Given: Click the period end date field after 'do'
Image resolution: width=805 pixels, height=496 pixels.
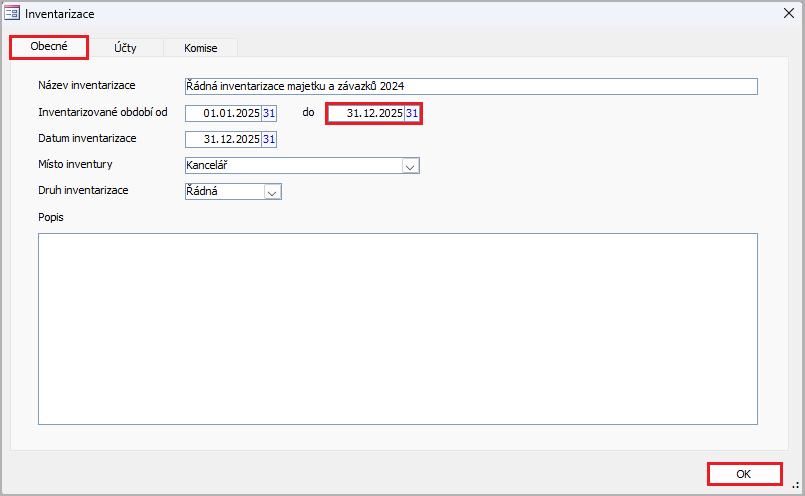Looking at the screenshot, I should click(x=366, y=113).
